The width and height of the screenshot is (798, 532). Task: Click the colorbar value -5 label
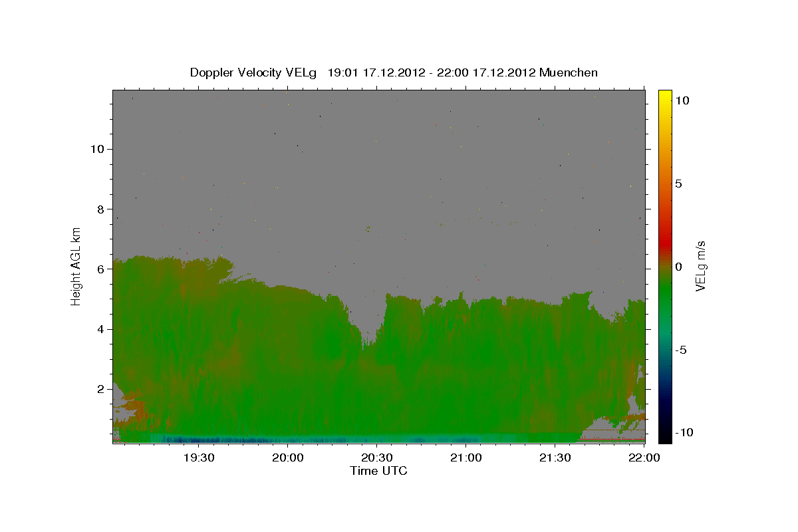pyautogui.click(x=681, y=350)
